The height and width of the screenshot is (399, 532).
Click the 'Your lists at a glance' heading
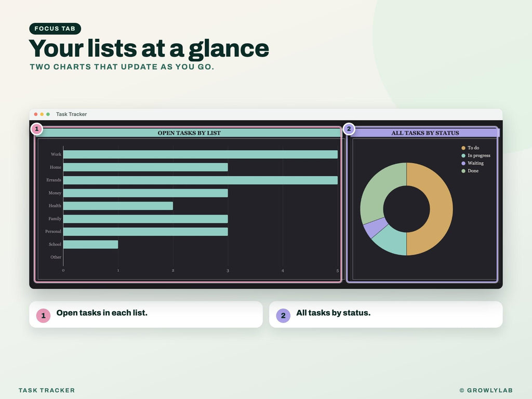tap(149, 48)
